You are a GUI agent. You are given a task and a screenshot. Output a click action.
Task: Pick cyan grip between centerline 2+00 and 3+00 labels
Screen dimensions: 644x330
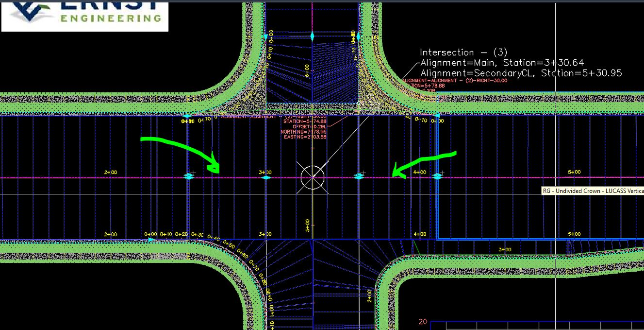click(189, 176)
